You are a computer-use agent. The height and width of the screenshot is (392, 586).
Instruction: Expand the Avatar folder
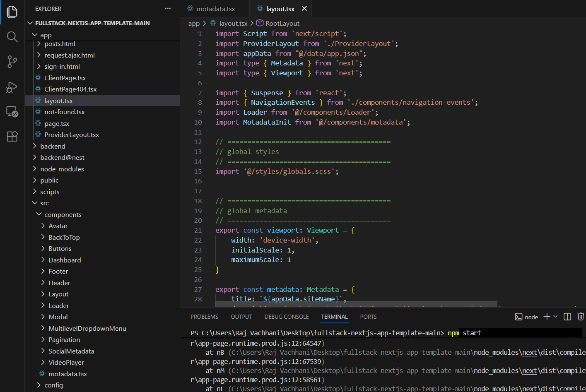(x=43, y=226)
